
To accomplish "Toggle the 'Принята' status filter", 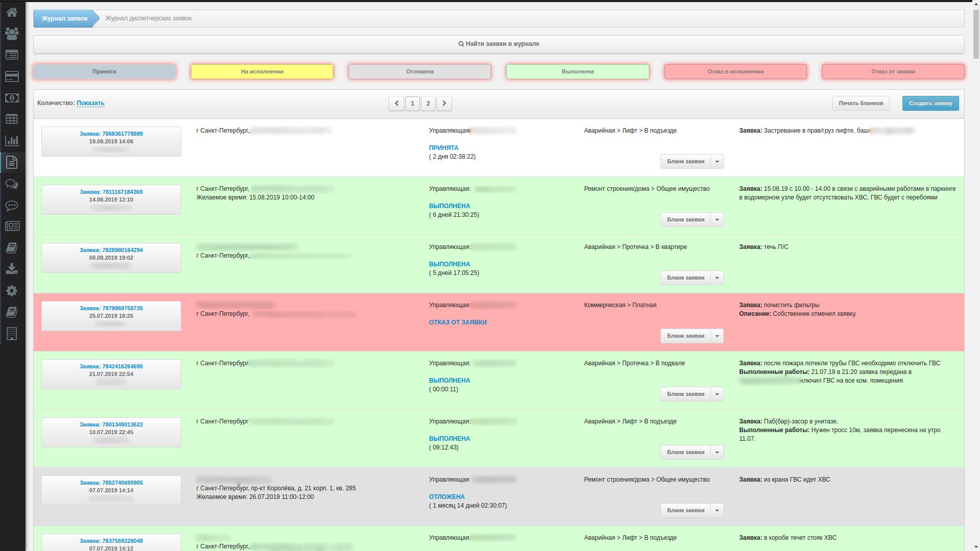I will pos(104,72).
